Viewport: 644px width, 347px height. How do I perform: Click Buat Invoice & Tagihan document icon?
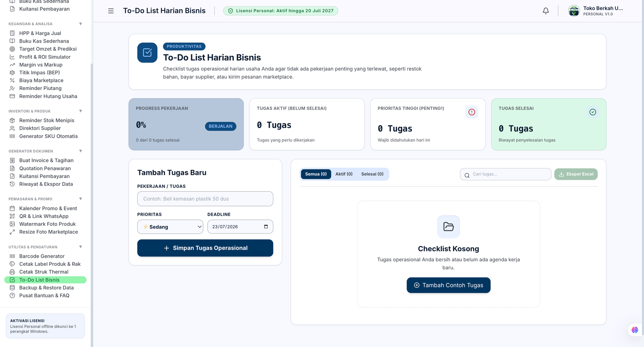tap(12, 160)
